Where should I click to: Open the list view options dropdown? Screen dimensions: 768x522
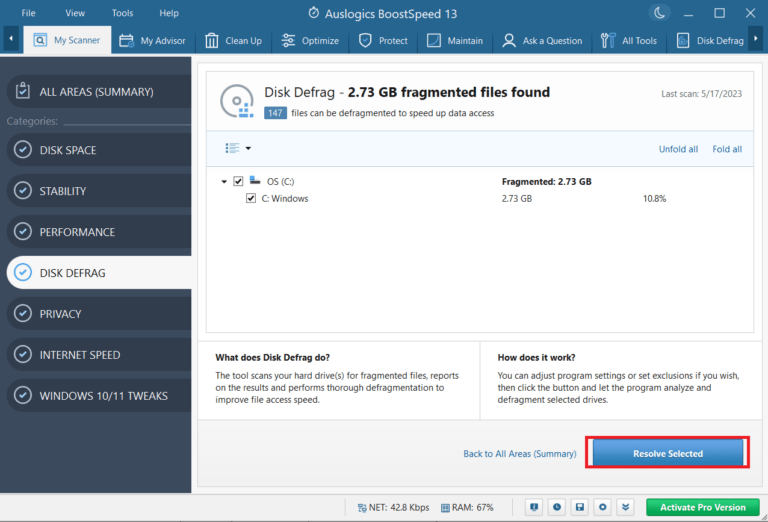(238, 148)
